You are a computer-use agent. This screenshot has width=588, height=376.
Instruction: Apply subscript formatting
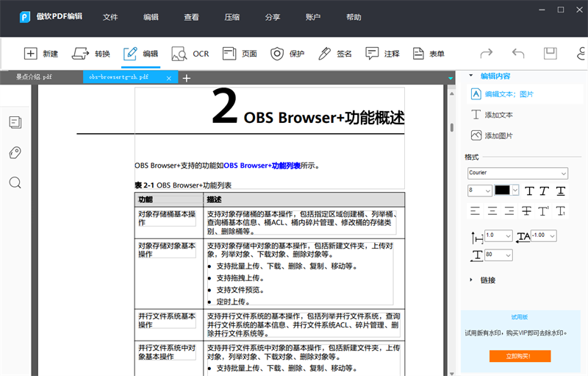pyautogui.click(x=561, y=211)
